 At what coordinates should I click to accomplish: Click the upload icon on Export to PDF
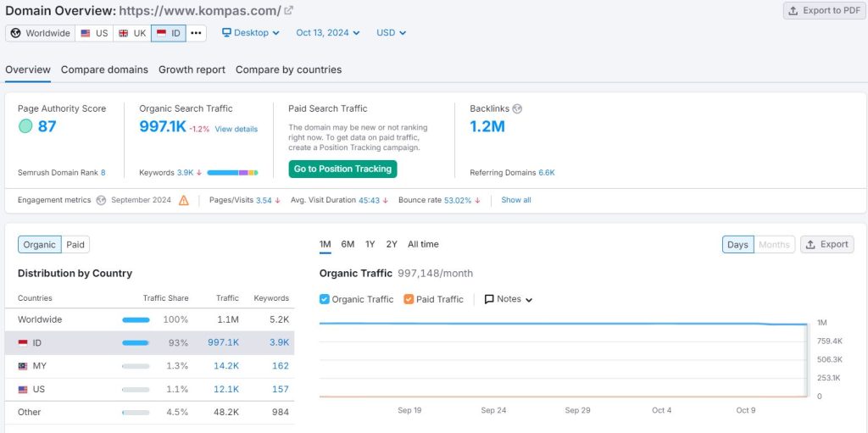[x=793, y=10]
